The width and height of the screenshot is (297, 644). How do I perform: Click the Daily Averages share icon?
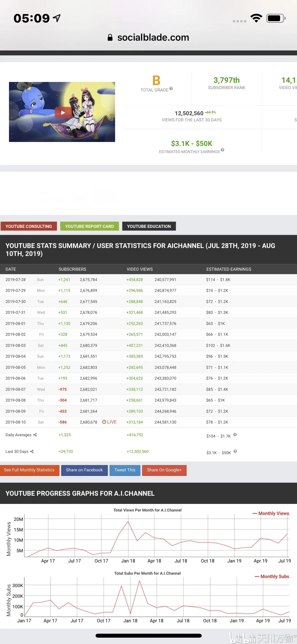(x=35, y=435)
